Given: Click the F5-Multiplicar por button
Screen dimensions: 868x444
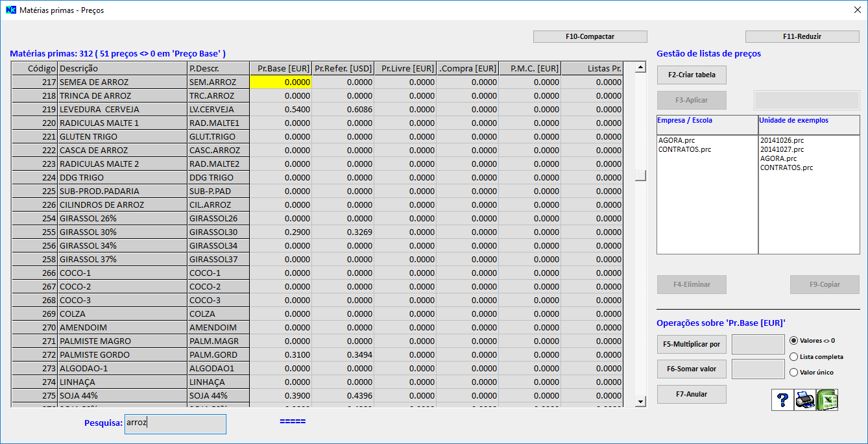Looking at the screenshot, I should click(x=692, y=343).
